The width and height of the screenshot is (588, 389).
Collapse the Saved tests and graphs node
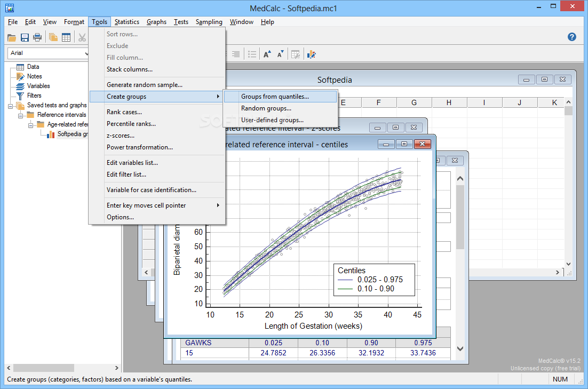pyautogui.click(x=10, y=106)
